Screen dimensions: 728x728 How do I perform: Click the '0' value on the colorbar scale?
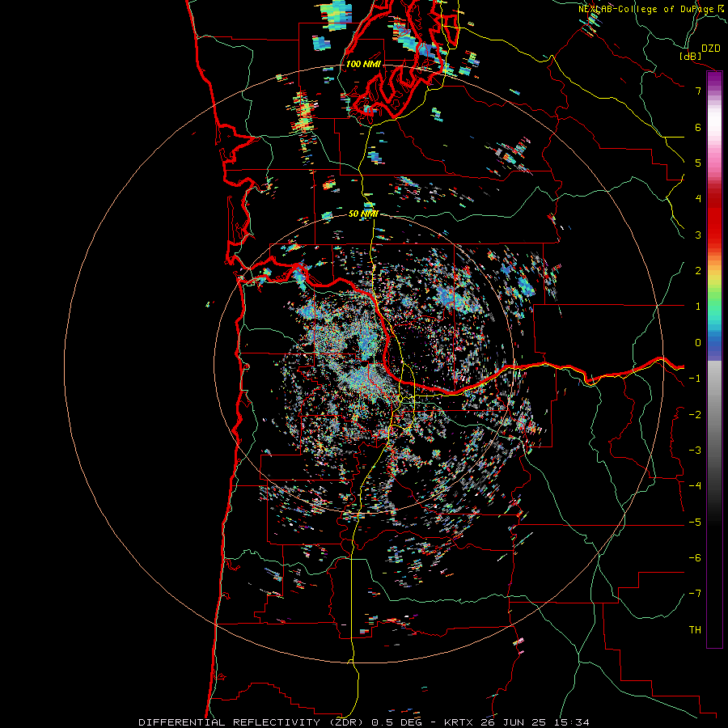698,343
